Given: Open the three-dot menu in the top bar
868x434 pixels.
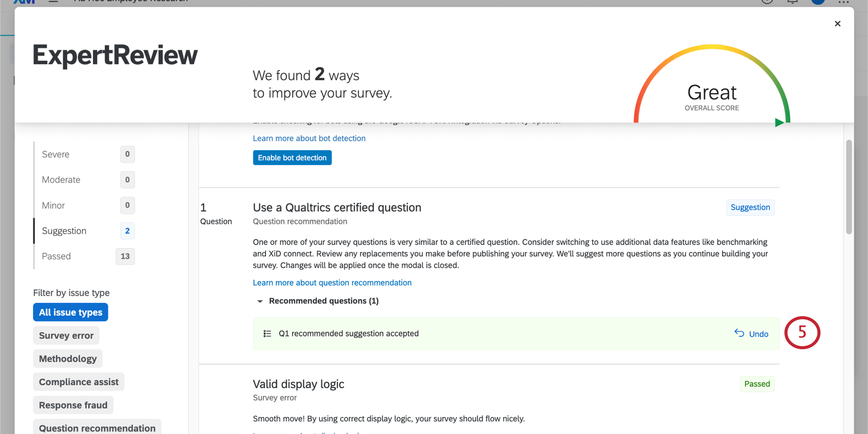Looking at the screenshot, I should click(843, 2).
